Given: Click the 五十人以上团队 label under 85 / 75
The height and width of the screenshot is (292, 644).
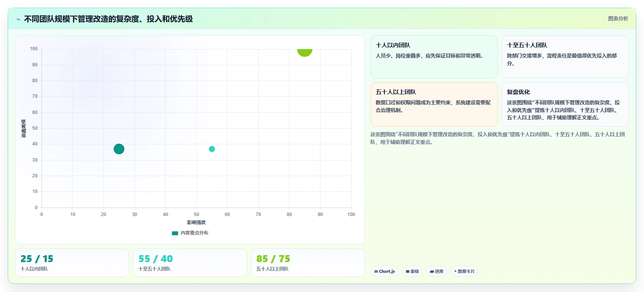Looking at the screenshot, I should [272, 269].
